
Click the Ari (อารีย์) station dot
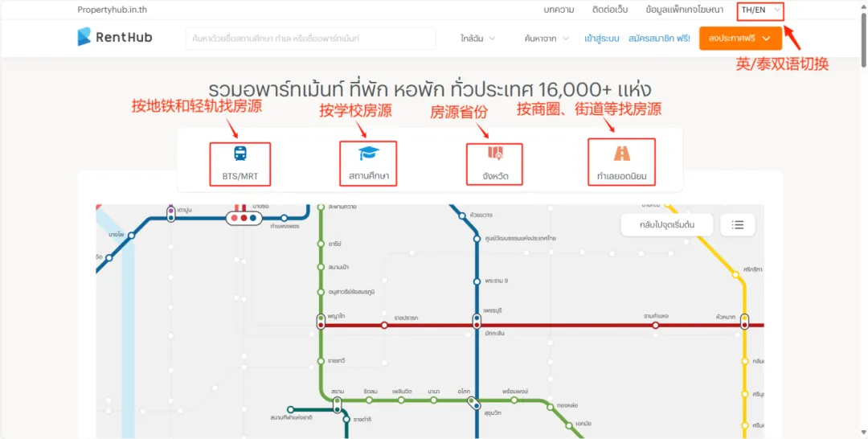[x=321, y=244]
